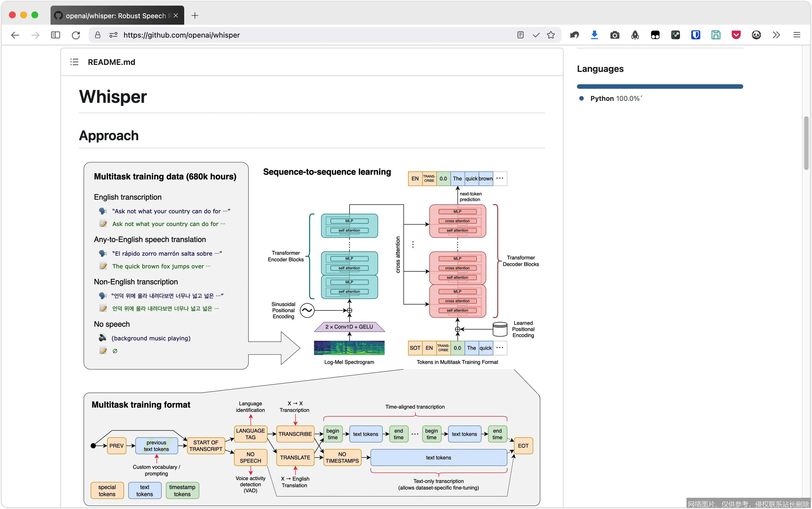Click the README.md file title

111,62
